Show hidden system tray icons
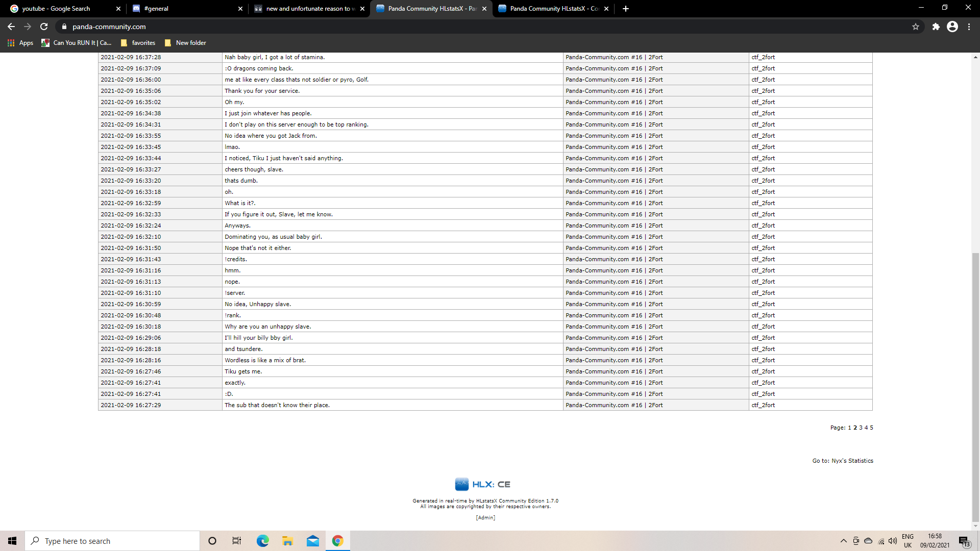The width and height of the screenshot is (980, 551). click(x=843, y=541)
